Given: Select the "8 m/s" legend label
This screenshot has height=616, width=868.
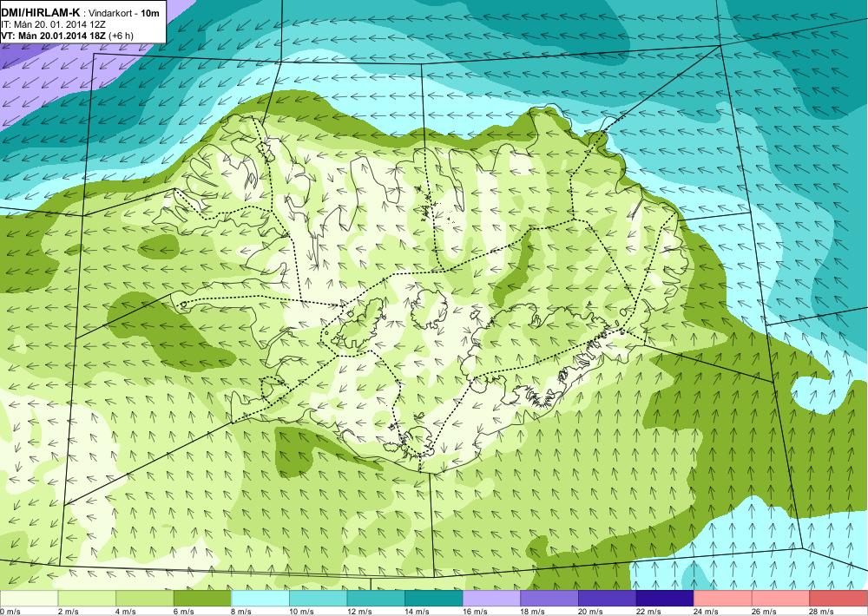Looking at the screenshot, I should coord(241,612).
